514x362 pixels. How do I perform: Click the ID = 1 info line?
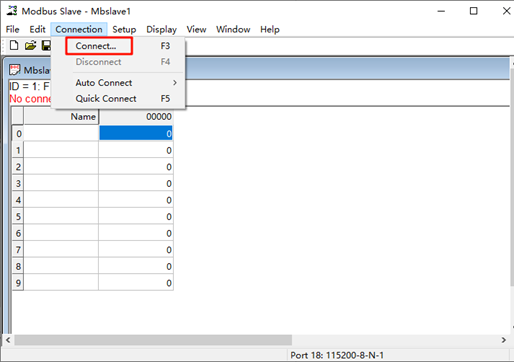coord(29,86)
